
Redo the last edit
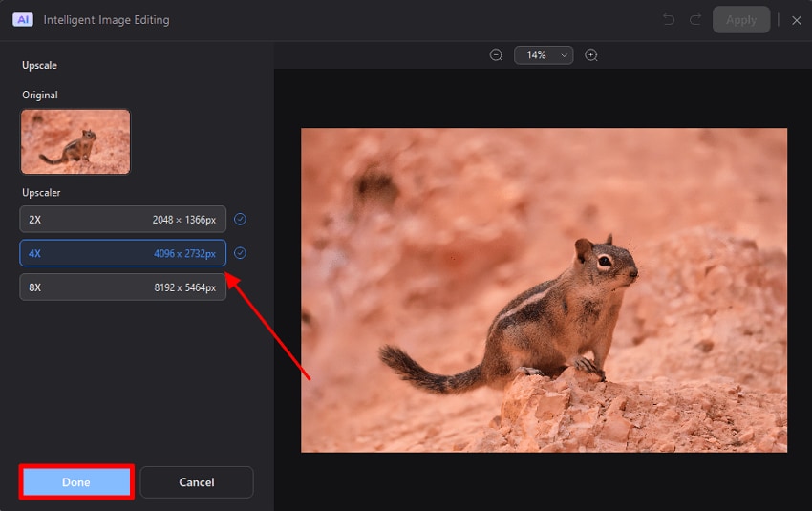(x=695, y=20)
